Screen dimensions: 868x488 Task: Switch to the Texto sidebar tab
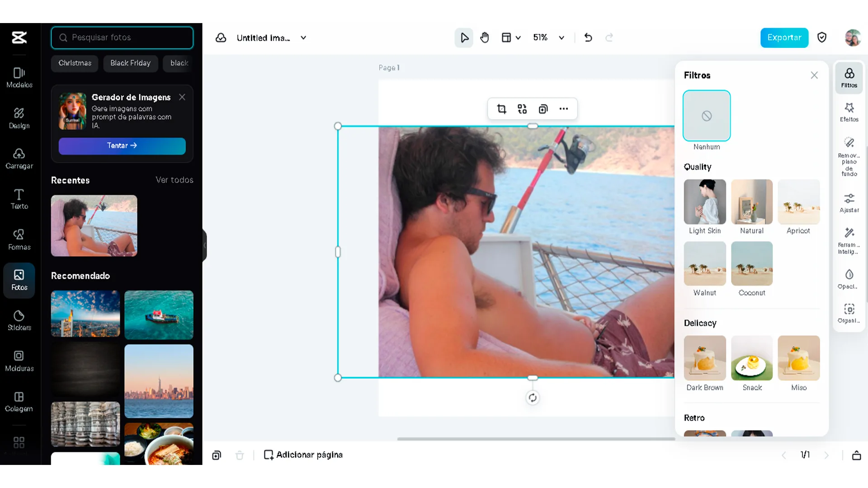pos(19,199)
